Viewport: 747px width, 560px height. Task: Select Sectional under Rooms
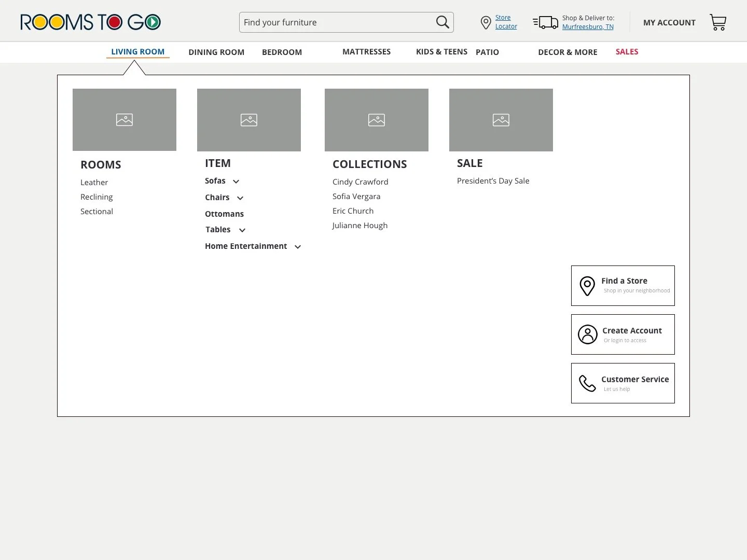coord(96,212)
